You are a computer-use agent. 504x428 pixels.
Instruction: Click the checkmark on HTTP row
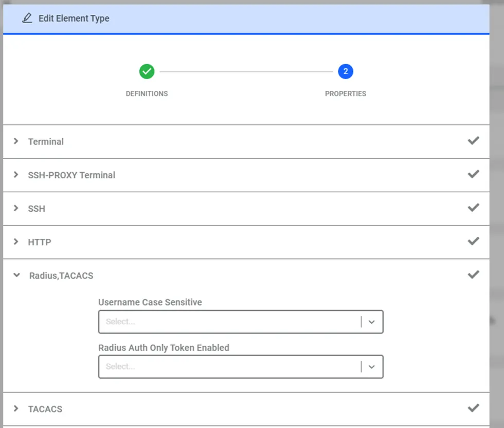click(473, 241)
